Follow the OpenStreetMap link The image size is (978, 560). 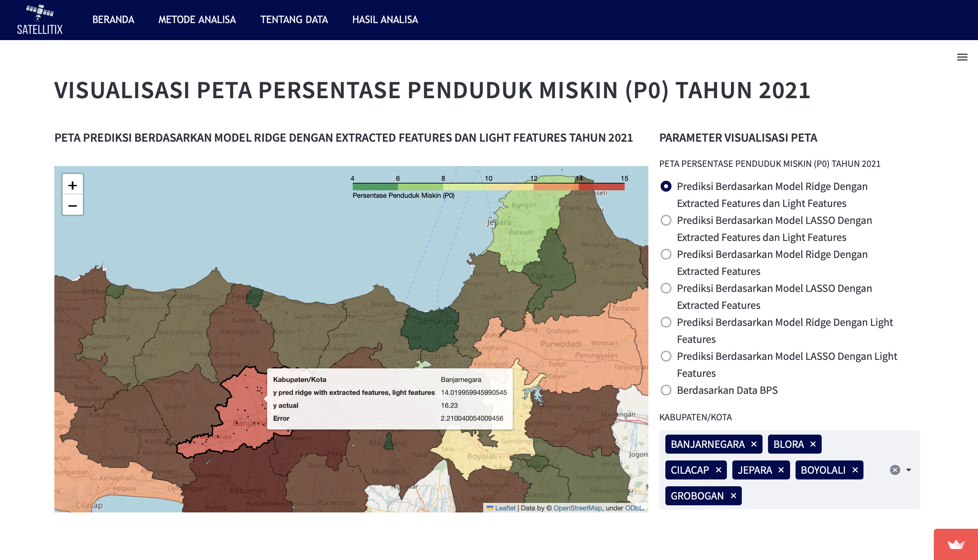tap(577, 508)
